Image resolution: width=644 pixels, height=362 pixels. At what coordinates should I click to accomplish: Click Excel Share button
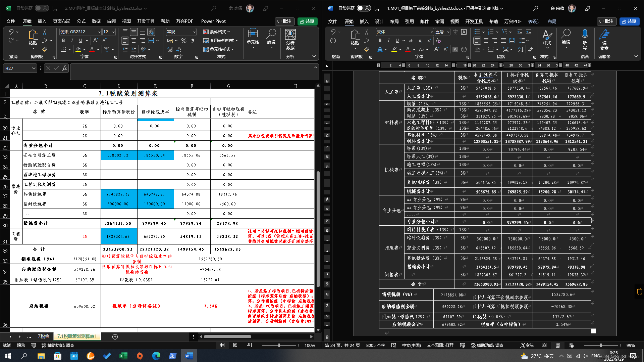(307, 21)
